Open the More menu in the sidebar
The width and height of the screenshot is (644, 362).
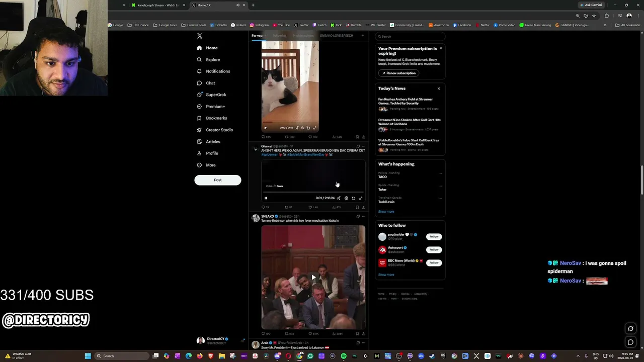206,165
